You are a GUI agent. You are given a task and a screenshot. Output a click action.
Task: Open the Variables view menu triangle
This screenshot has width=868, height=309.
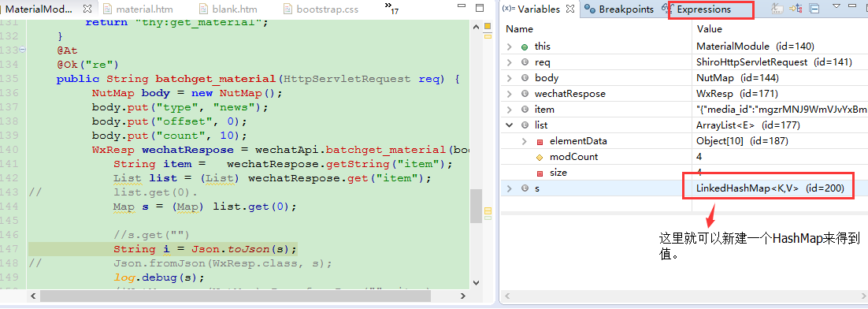tap(836, 6)
